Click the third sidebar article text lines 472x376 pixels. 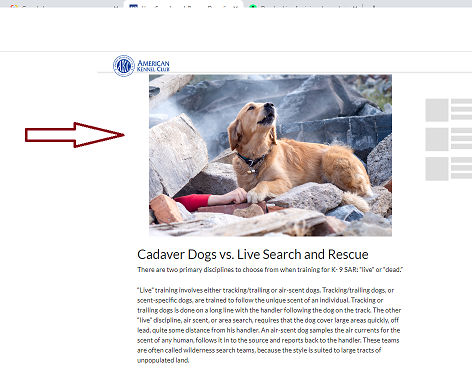click(x=461, y=168)
